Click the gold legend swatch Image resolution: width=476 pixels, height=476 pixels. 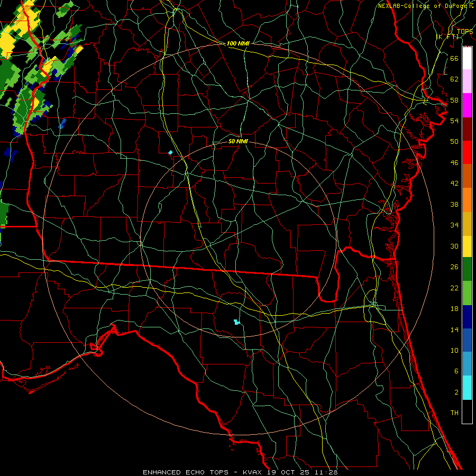tap(467, 224)
